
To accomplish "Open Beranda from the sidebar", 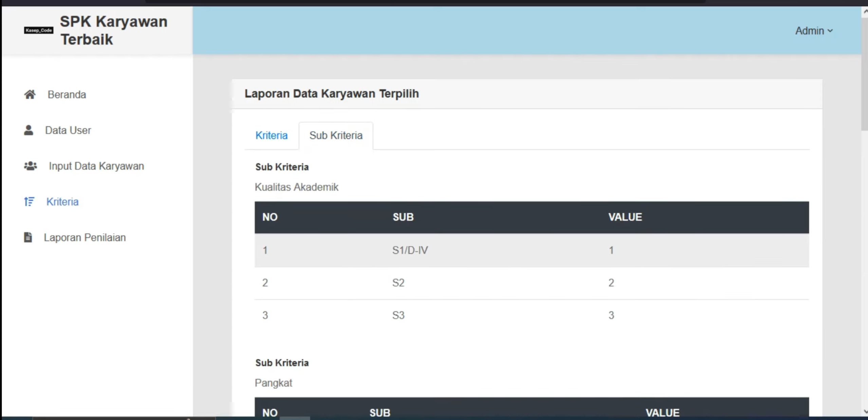I will coord(67,94).
